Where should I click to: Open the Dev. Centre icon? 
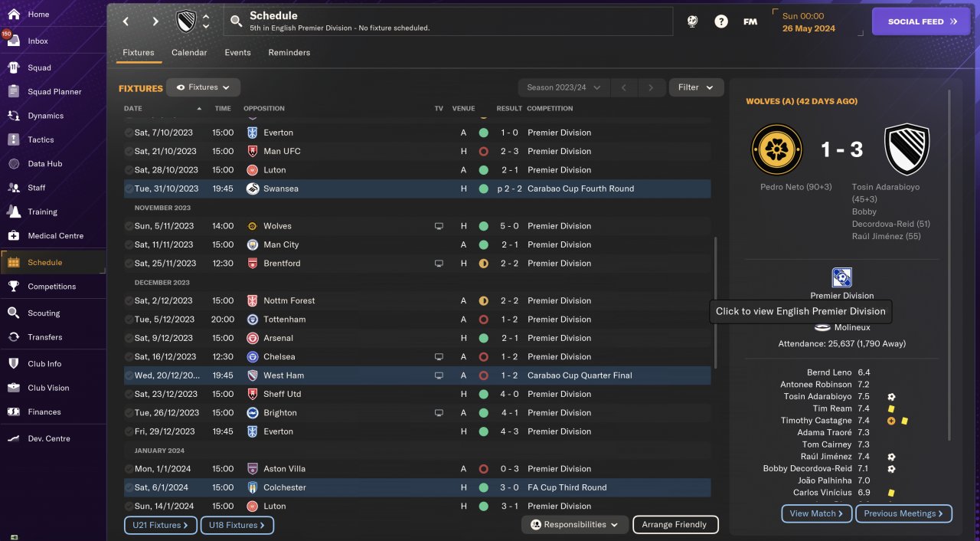(x=14, y=438)
